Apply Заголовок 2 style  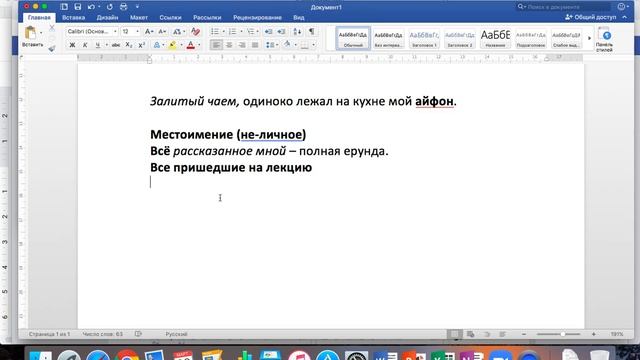click(x=460, y=38)
